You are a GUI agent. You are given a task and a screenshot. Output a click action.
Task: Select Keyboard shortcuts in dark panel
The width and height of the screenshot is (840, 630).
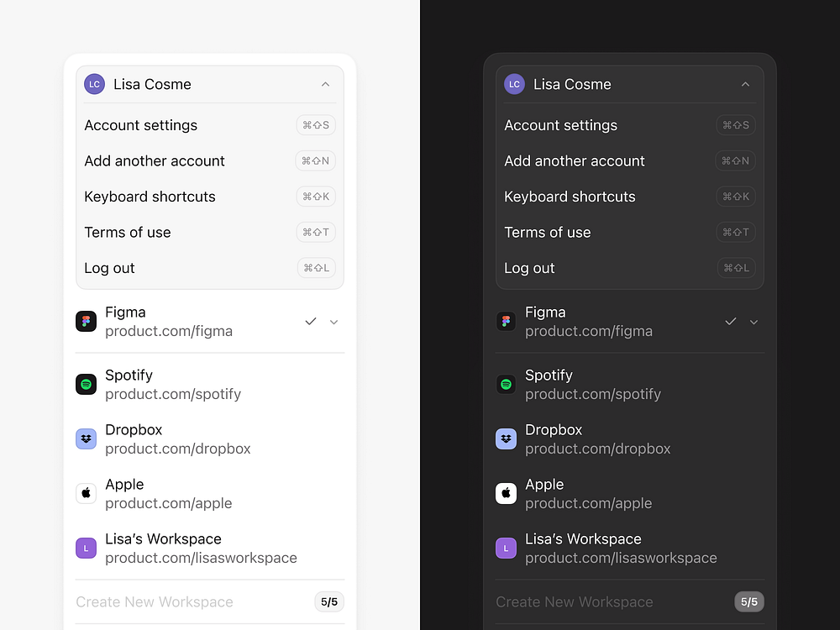[x=570, y=197]
